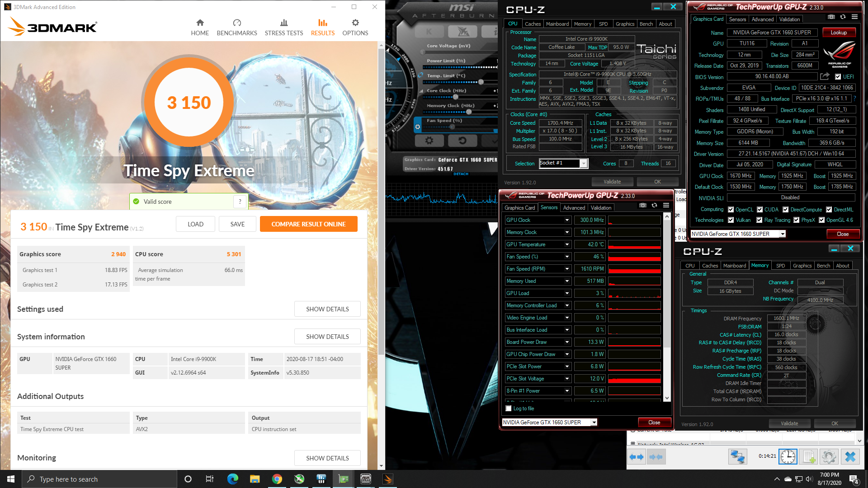
Task: Open GPU selector in GPU-Z Sensors window
Action: tap(550, 422)
